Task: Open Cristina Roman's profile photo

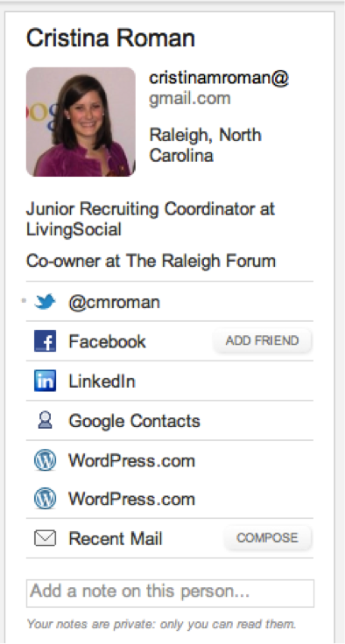Action: tap(81, 122)
